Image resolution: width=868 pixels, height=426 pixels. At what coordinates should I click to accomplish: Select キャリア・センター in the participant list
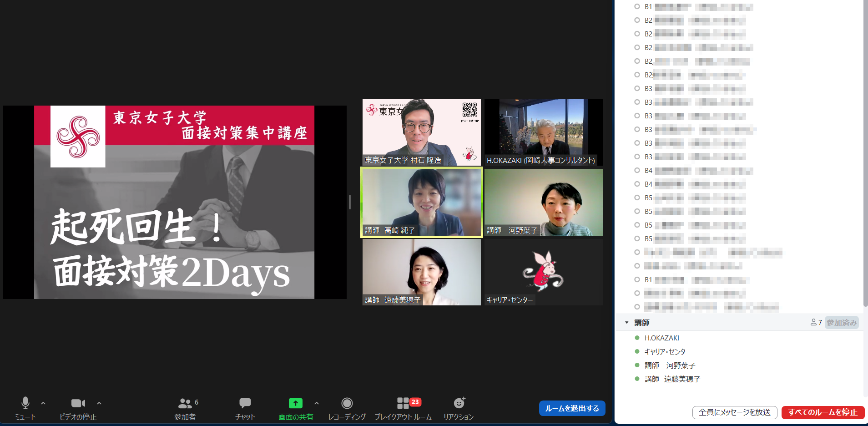tap(667, 352)
